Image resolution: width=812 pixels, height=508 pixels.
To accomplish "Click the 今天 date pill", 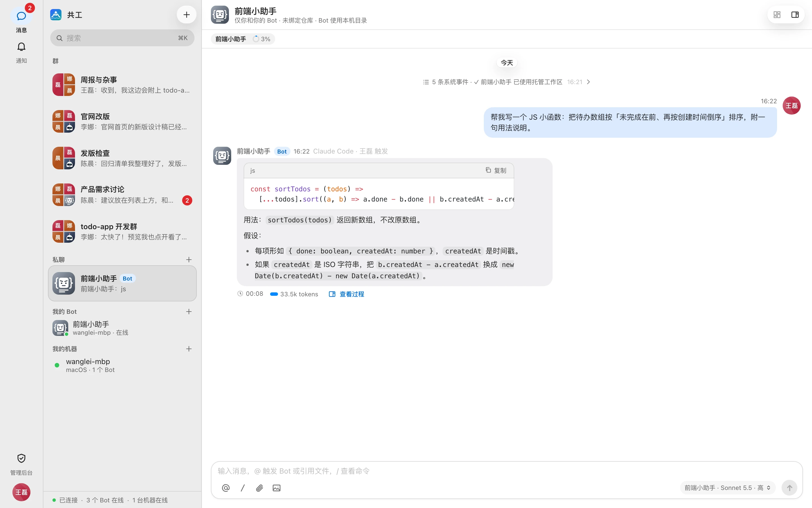I will coord(507,63).
